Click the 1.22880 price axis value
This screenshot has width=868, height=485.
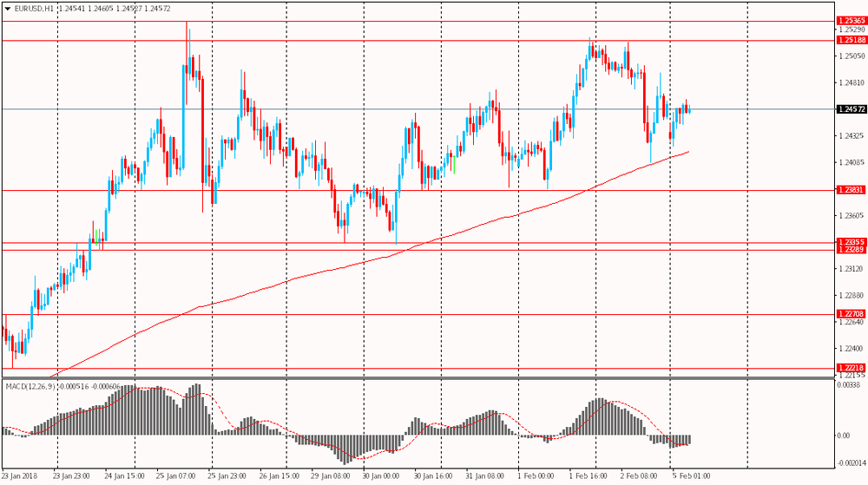(x=852, y=295)
